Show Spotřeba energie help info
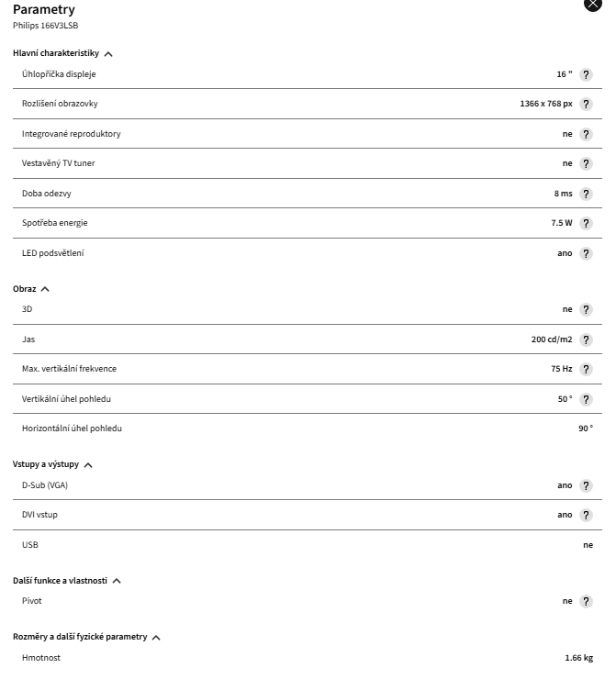Screen dimensions: 616x679 point(587,223)
